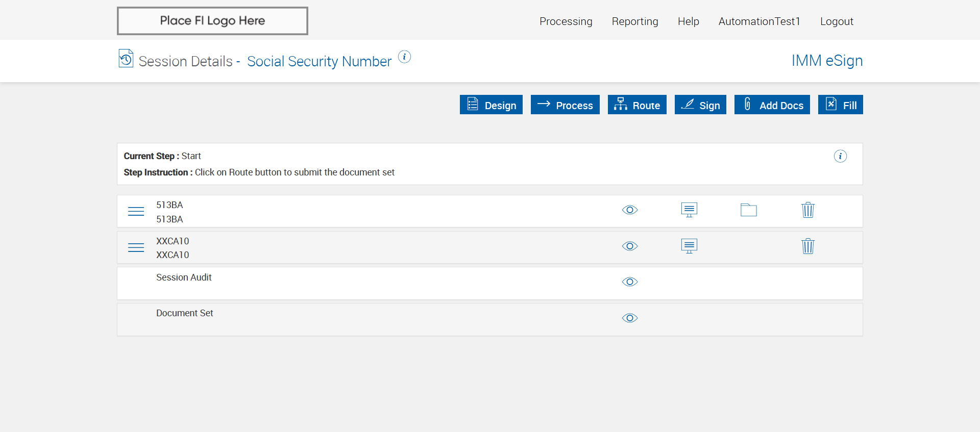The width and height of the screenshot is (980, 432).
Task: View the XXCA10 document using eye icon
Action: click(630, 246)
